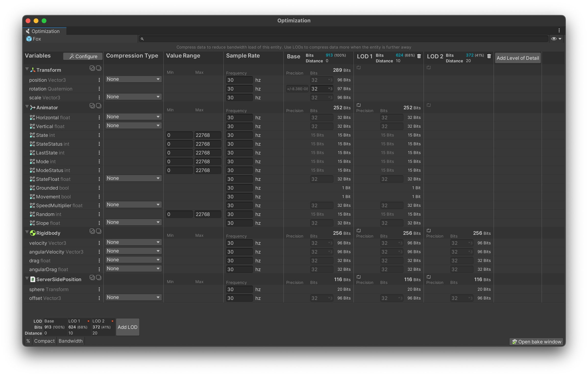Screen dimensions: 588x376
Task: Toggle the visibility eye dropdown
Action: click(556, 39)
